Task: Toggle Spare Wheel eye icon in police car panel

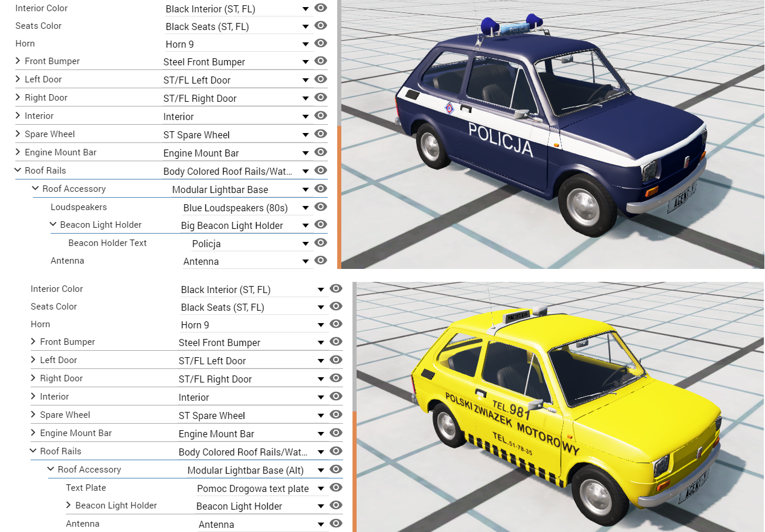Action: coord(321,134)
